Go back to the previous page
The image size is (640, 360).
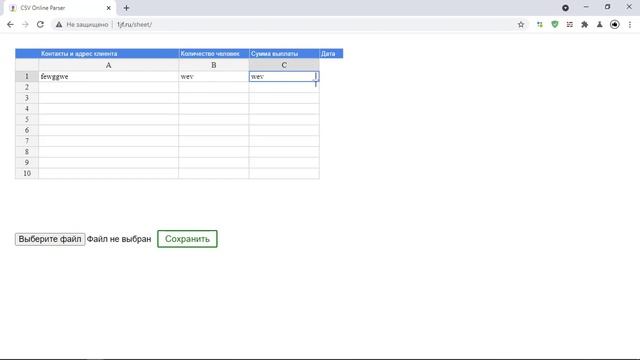(10, 24)
